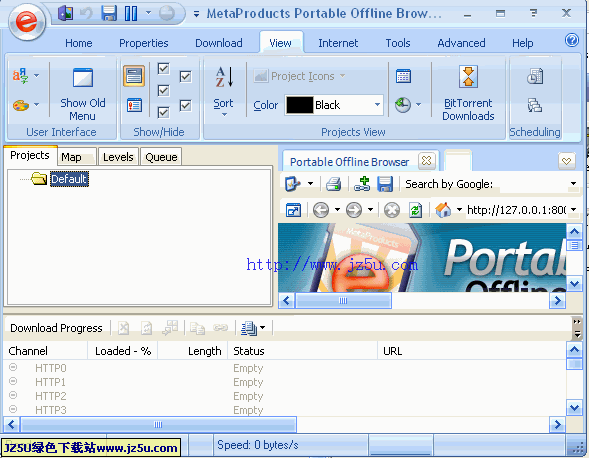The height and width of the screenshot is (458, 589).
Task: Click the undo arrow in quick access toolbar
Action: pyautogui.click(x=86, y=14)
